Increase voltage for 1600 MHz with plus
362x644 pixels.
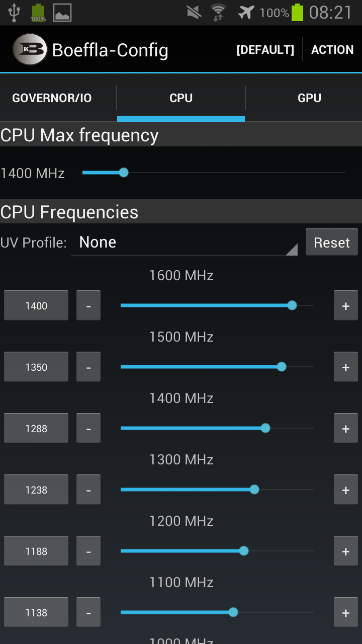pyautogui.click(x=346, y=305)
